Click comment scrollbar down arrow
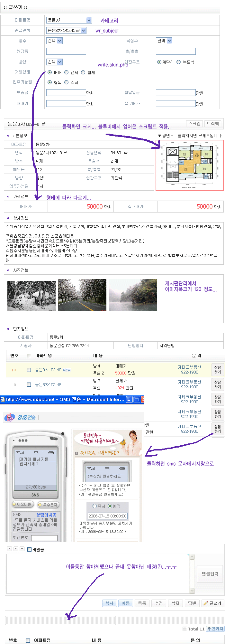The image size is (225, 644). (192, 591)
